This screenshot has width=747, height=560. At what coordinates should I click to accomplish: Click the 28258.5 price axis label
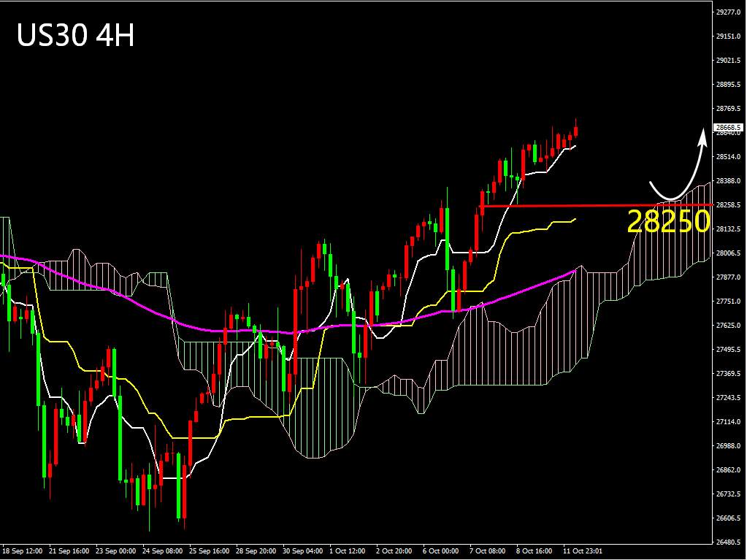coord(729,204)
